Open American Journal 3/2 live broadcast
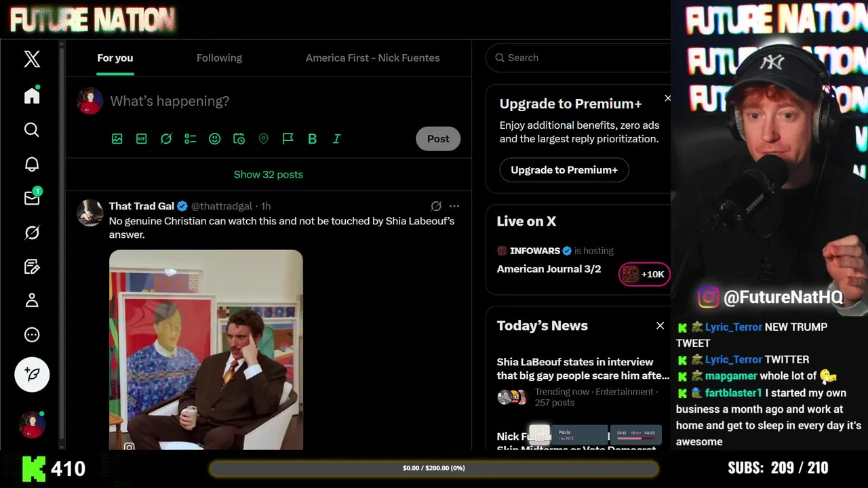The width and height of the screenshot is (868, 488). 549,269
